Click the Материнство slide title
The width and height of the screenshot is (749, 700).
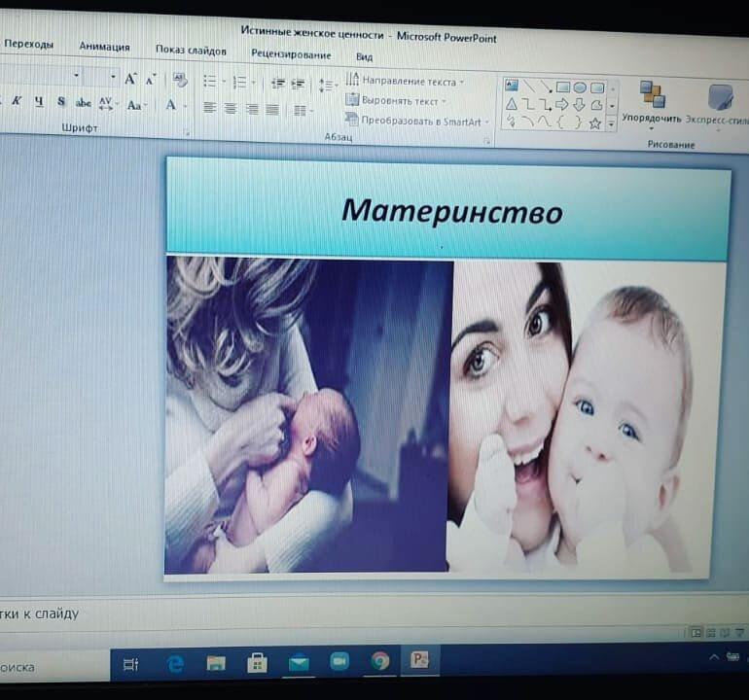[451, 210]
